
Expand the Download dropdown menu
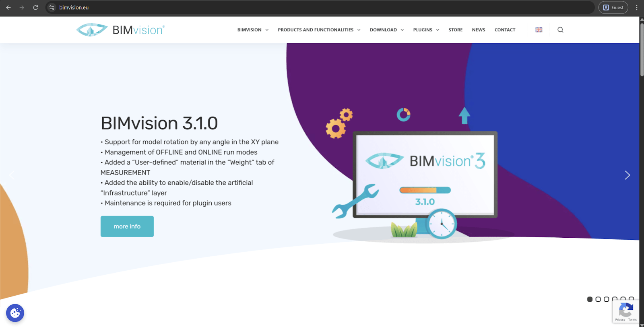point(386,30)
